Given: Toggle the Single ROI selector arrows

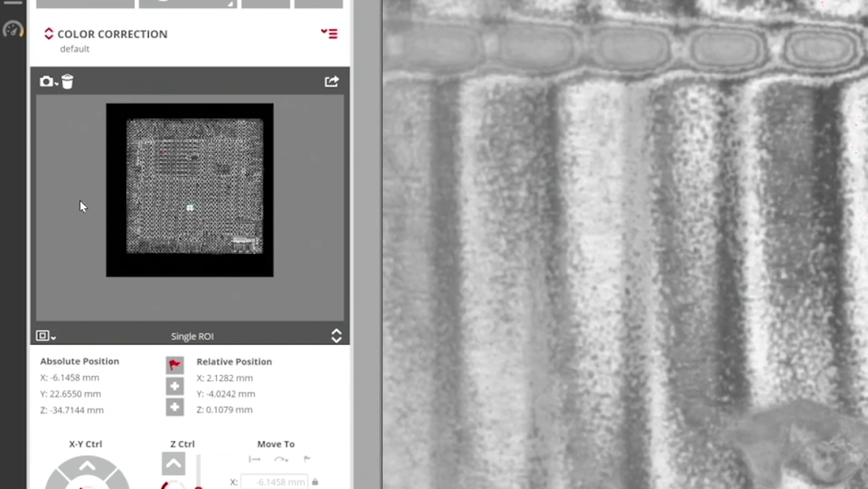Looking at the screenshot, I should point(336,335).
